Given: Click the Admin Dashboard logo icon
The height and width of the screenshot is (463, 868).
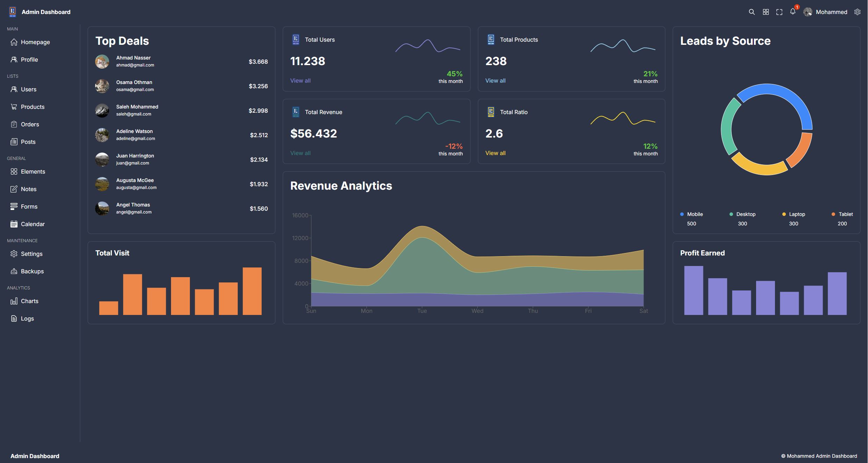Looking at the screenshot, I should pos(13,12).
